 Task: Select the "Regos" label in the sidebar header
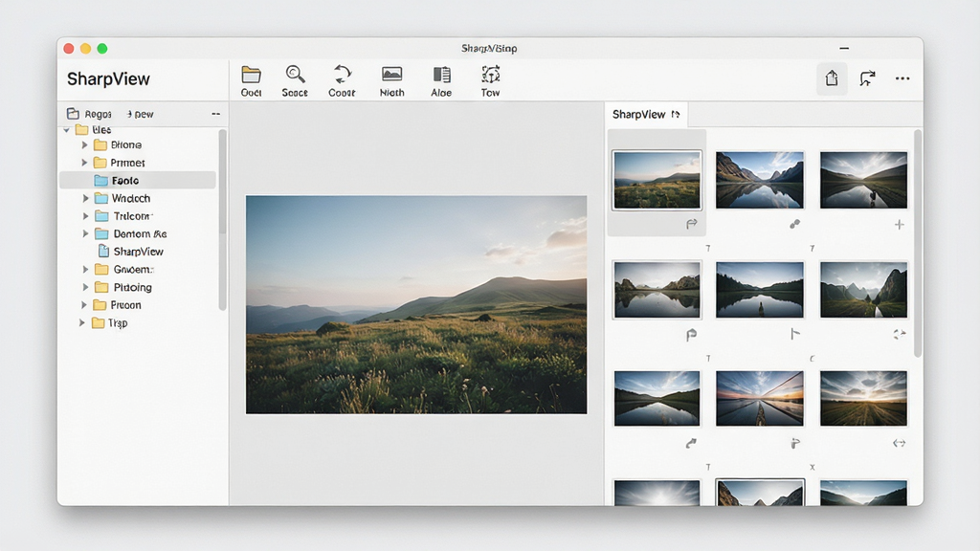point(99,115)
